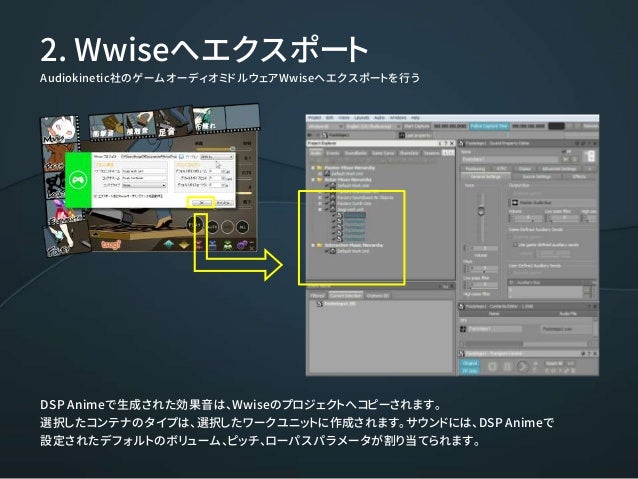Click the green icon in DSP Anime bottom bar
Viewport: 638px width, 479px height.
tap(228, 245)
